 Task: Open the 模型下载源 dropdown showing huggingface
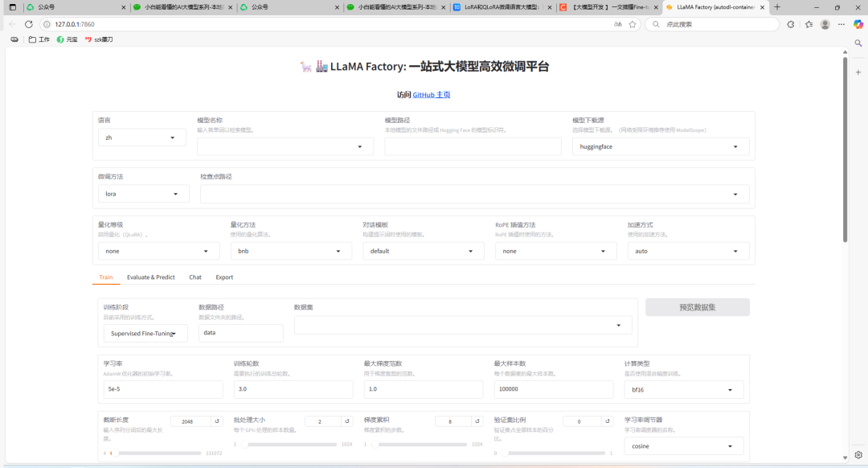(661, 147)
